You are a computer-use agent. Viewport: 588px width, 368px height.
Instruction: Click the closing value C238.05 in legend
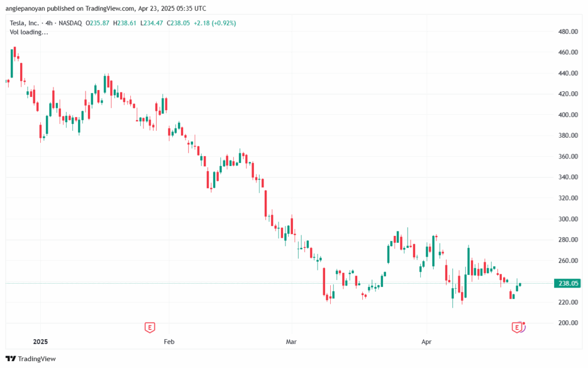tap(179, 23)
